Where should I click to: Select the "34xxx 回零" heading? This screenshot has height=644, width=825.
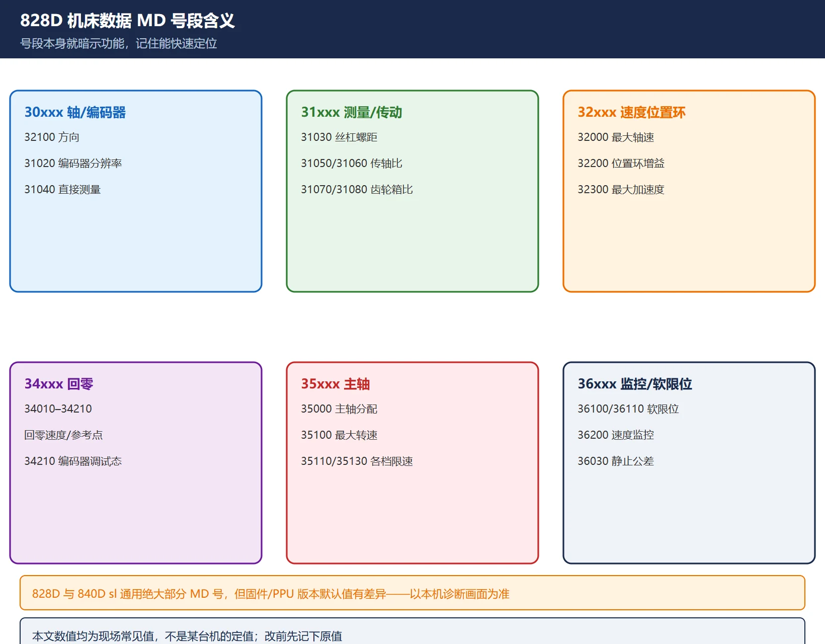tap(59, 384)
